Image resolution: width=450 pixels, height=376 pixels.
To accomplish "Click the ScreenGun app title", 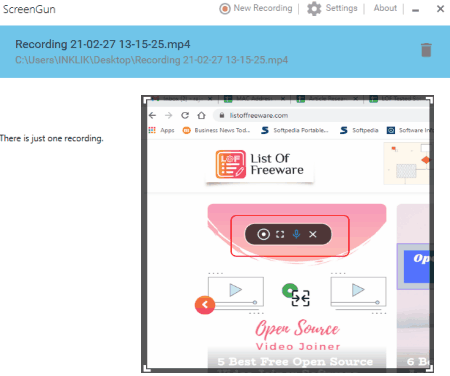I will pyautogui.click(x=29, y=9).
